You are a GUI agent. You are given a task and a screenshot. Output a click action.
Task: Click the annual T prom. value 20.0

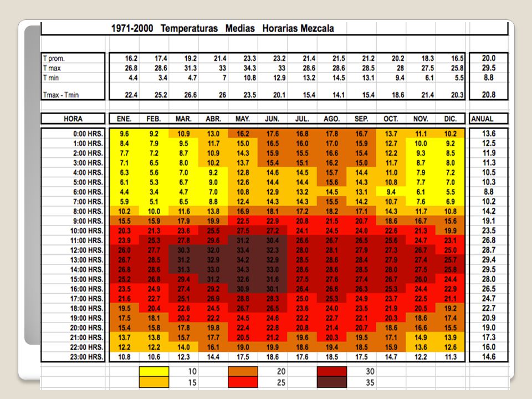[x=489, y=58]
